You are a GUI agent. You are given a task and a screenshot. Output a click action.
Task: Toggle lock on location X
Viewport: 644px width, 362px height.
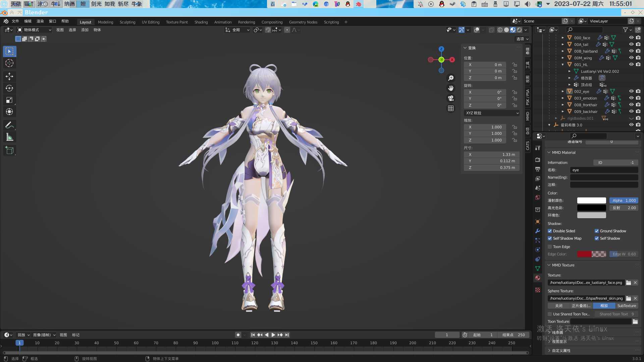(x=515, y=65)
